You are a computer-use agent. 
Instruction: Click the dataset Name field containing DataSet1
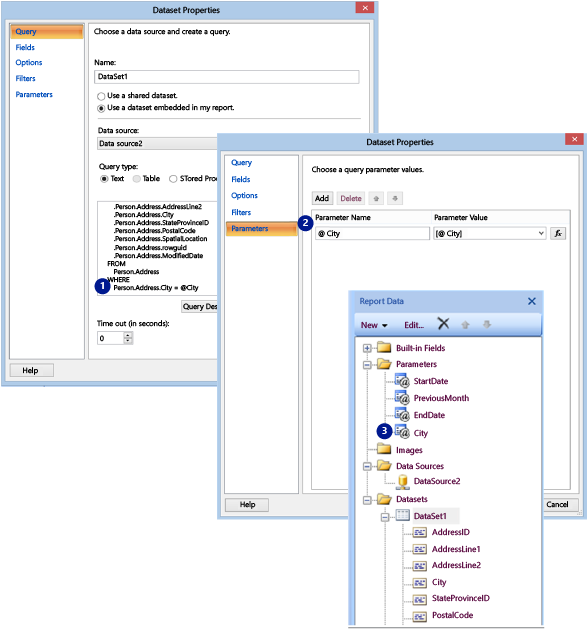point(227,77)
